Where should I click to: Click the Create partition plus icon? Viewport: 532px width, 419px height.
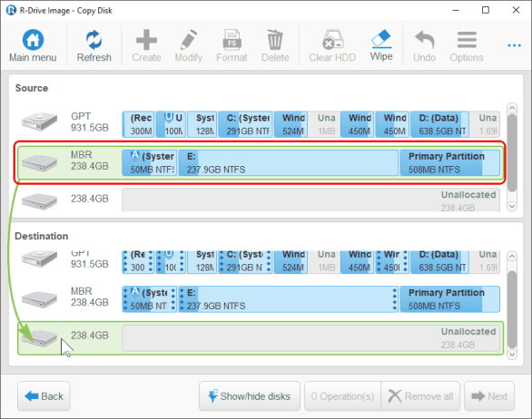(146, 40)
